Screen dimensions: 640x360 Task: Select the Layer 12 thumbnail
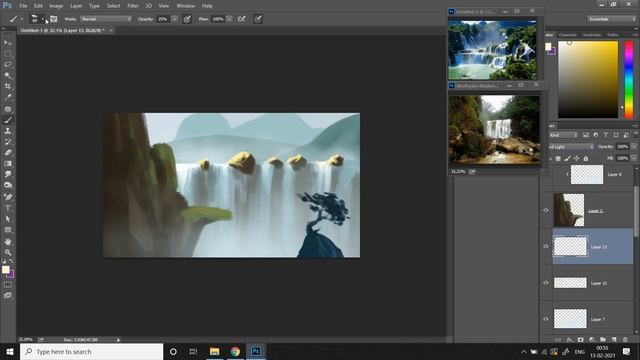570,283
